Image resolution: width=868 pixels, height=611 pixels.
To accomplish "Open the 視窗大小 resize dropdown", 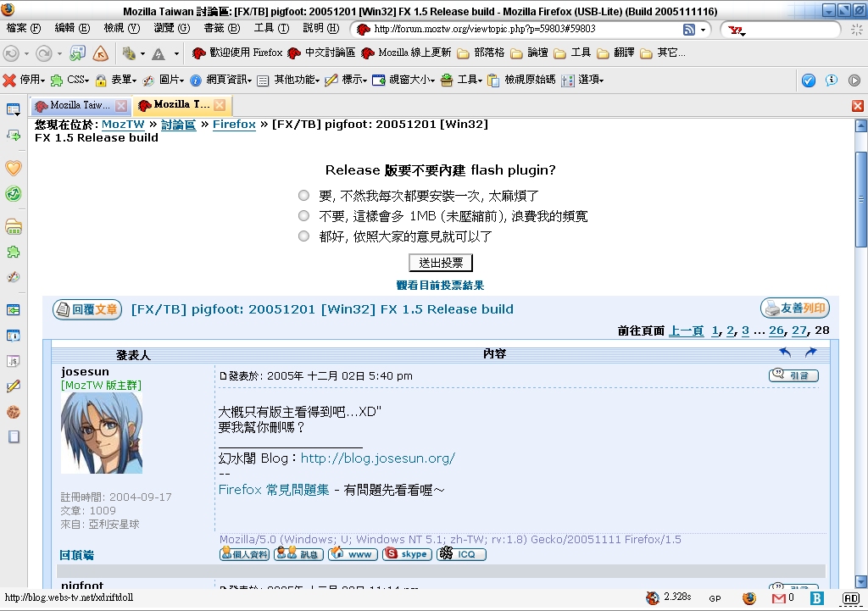I will (x=403, y=81).
